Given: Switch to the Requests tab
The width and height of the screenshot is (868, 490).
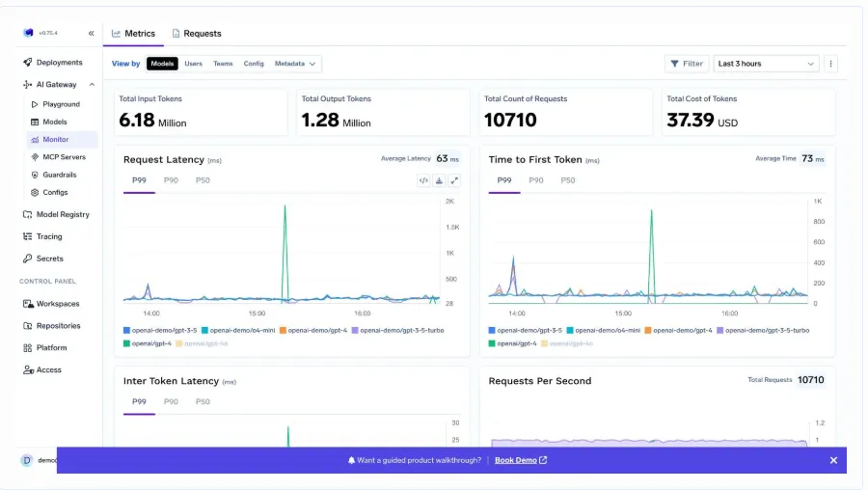Looking at the screenshot, I should click(x=197, y=34).
